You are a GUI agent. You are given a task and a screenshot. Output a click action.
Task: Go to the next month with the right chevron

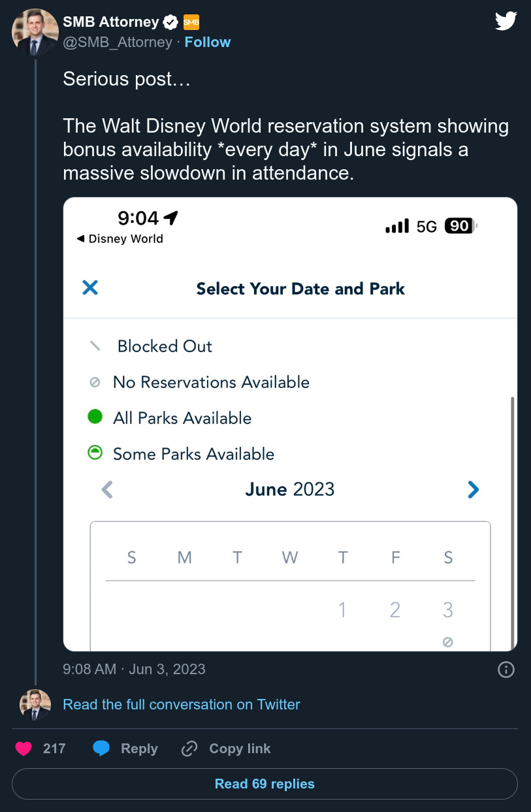[474, 489]
